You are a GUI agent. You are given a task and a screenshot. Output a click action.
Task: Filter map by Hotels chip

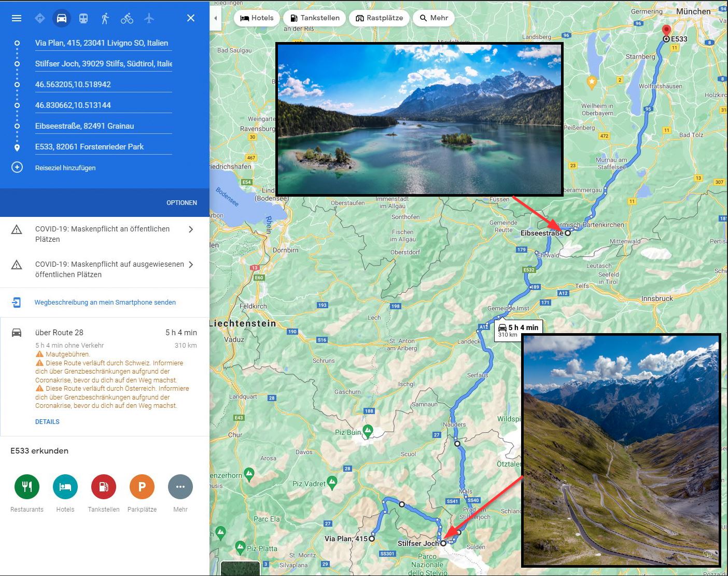(x=257, y=18)
